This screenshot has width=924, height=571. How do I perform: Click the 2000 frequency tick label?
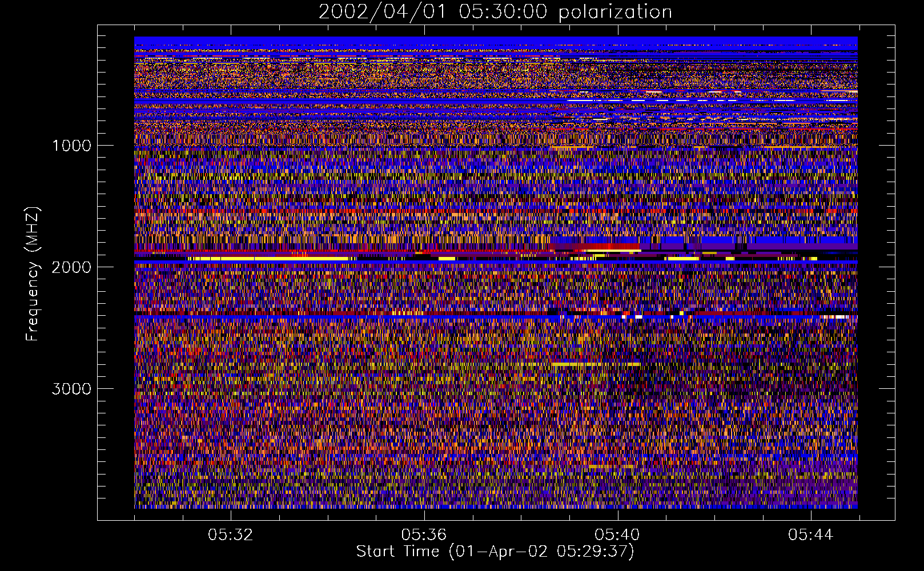click(x=71, y=267)
